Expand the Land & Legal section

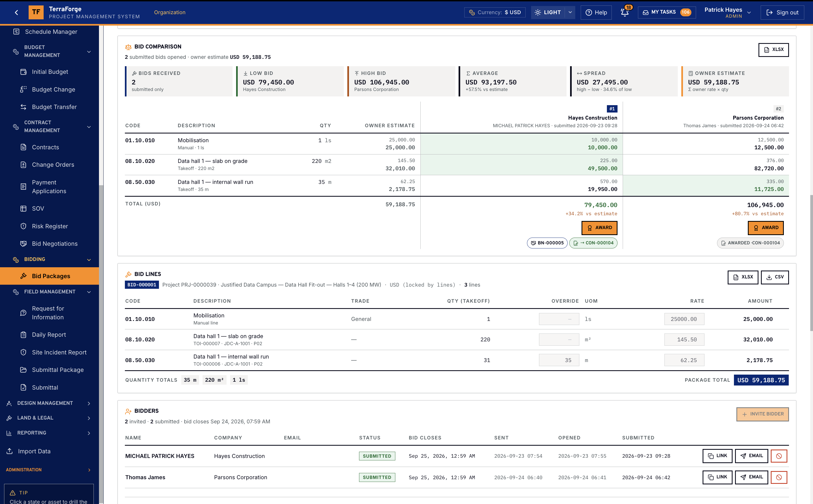89,418
